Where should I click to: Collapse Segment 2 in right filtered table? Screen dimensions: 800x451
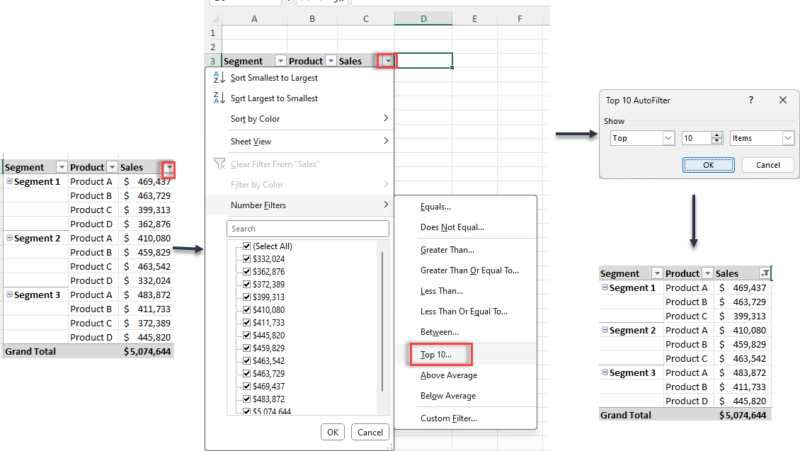point(605,330)
